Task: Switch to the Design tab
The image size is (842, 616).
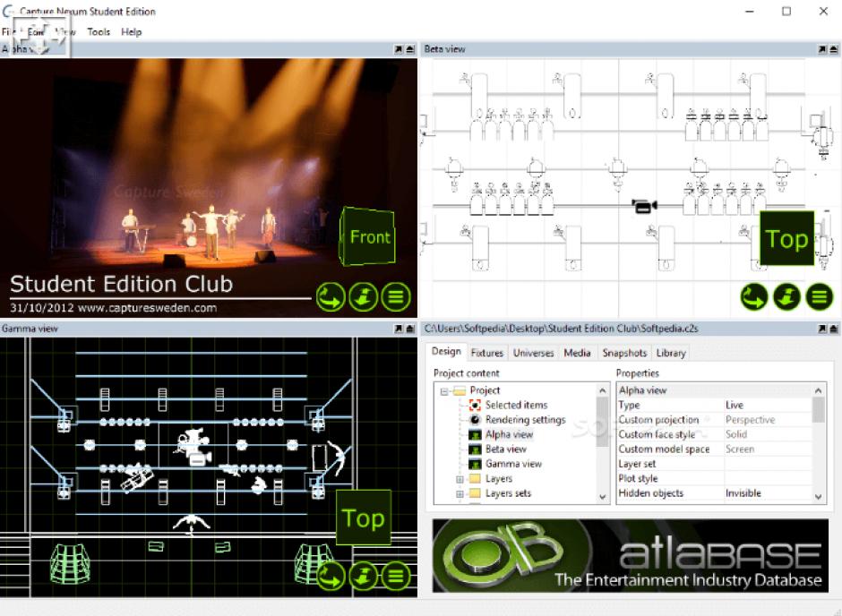Action: coord(446,352)
